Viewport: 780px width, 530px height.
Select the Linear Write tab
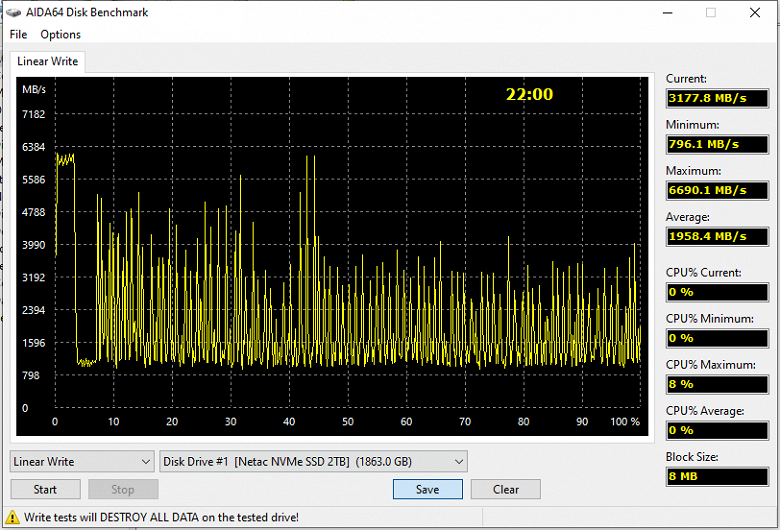click(47, 61)
